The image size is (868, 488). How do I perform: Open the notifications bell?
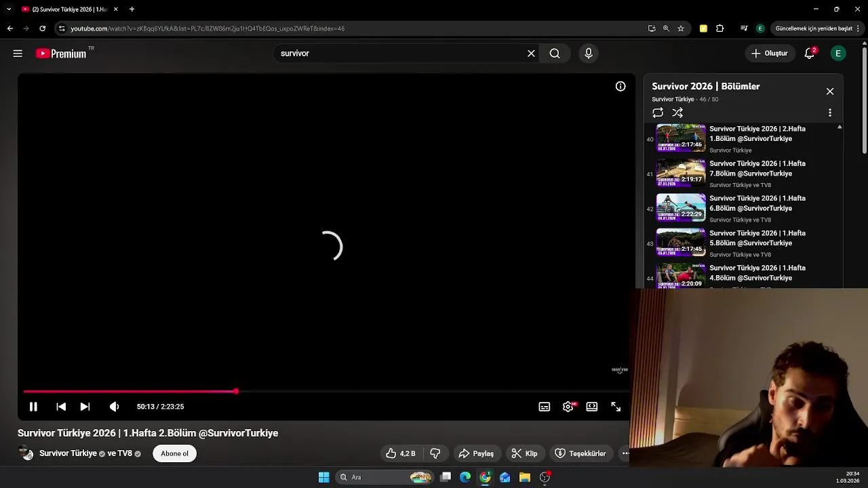pyautogui.click(x=810, y=54)
